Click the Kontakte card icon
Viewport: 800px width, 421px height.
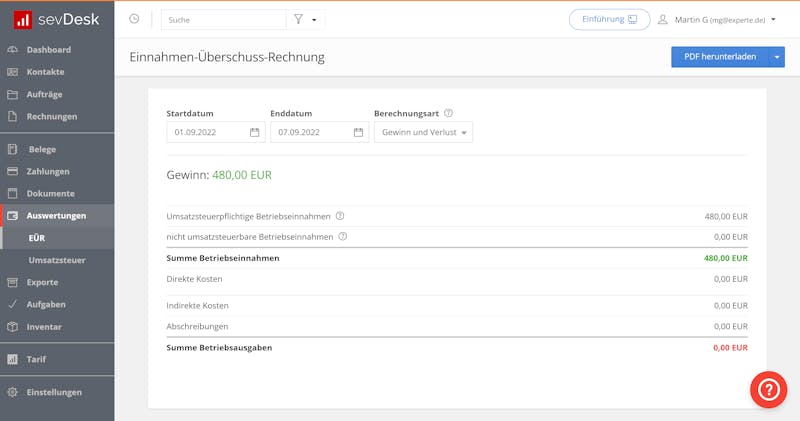(13, 72)
